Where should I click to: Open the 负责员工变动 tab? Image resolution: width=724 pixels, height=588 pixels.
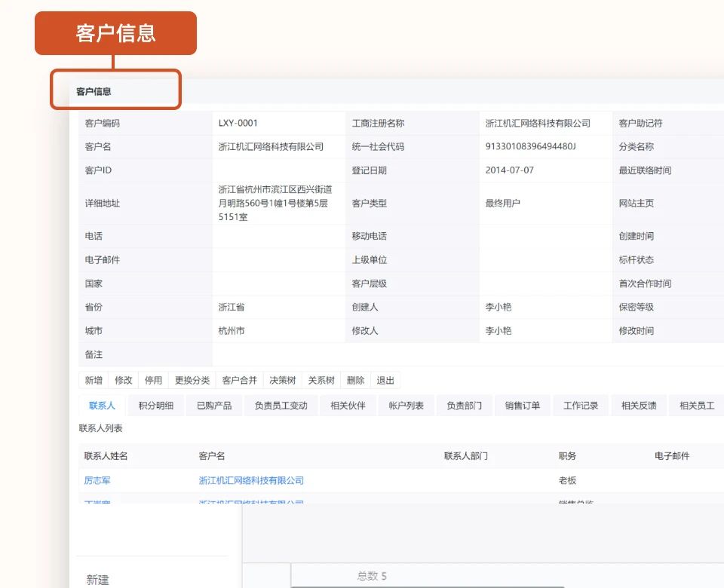[x=281, y=406]
